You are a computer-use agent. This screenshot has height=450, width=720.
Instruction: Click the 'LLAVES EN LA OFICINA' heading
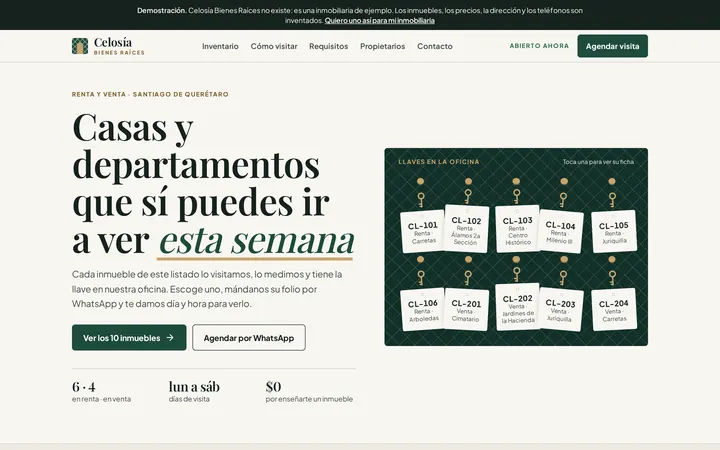pos(439,162)
